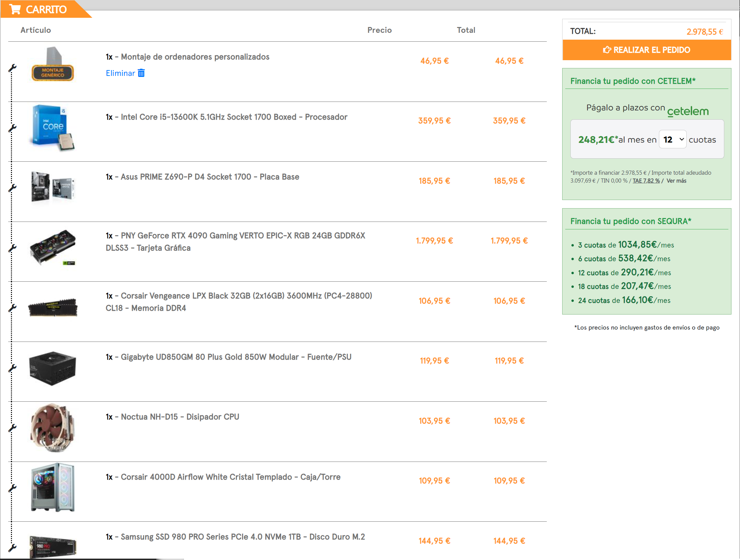Click the wrench icon beside the Corsair Vengeance row

point(12,308)
